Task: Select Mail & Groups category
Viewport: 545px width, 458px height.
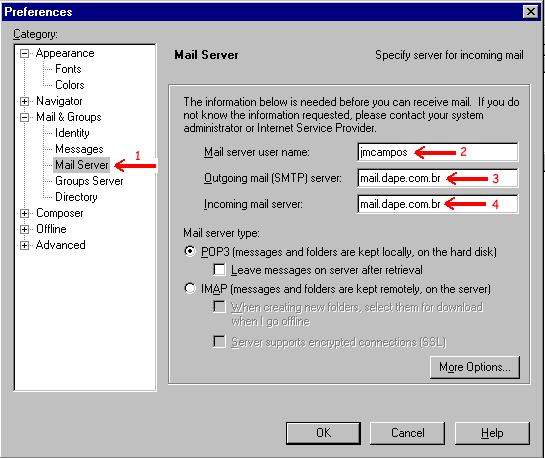Action: tap(68, 117)
